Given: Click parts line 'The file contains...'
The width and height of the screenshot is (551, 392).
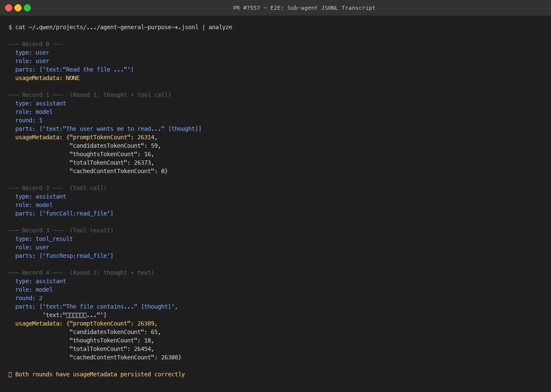Looking at the screenshot, I should pos(97,306).
